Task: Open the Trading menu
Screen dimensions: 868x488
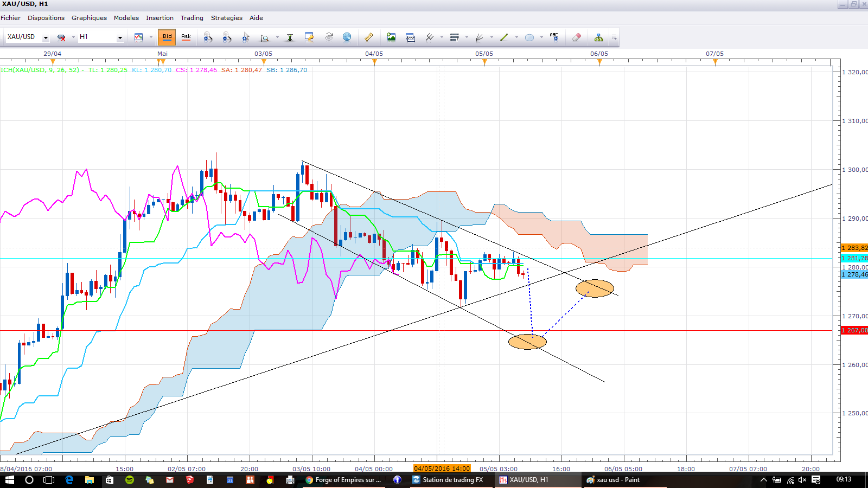Action: [x=192, y=18]
